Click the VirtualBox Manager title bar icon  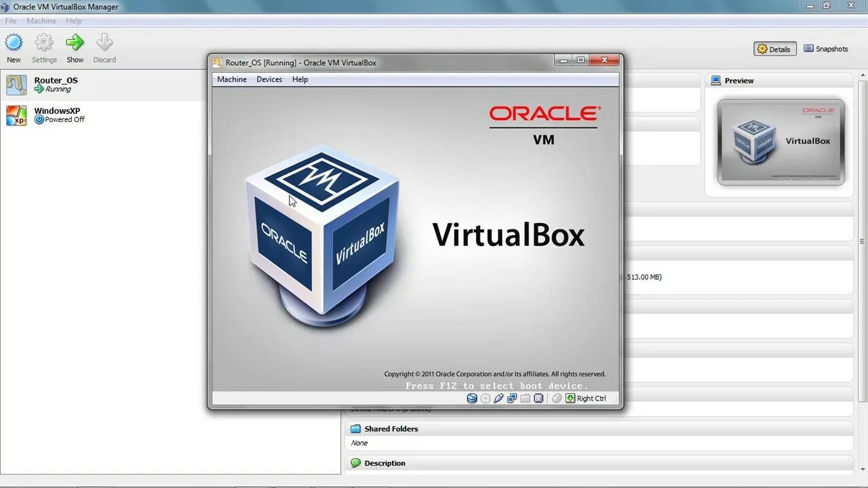point(6,6)
